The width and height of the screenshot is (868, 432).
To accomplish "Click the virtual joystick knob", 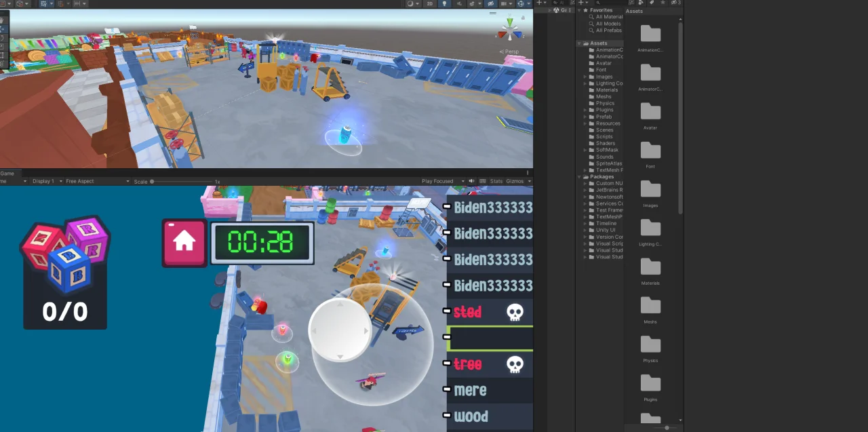I will coord(340,330).
